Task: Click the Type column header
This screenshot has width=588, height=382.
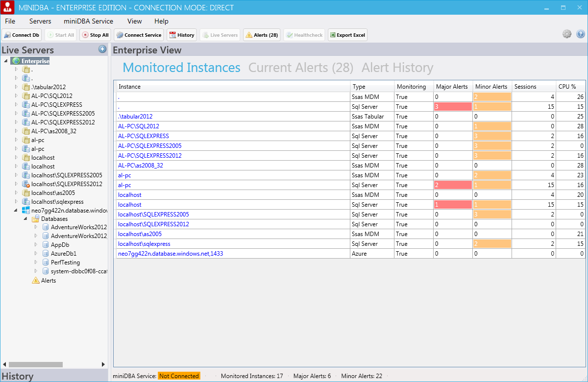Action: coord(372,87)
